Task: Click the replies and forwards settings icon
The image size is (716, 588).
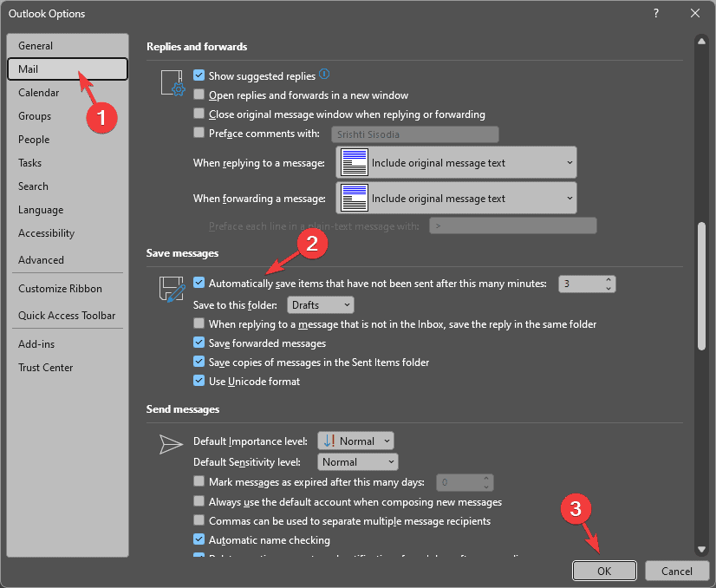Action: (173, 82)
